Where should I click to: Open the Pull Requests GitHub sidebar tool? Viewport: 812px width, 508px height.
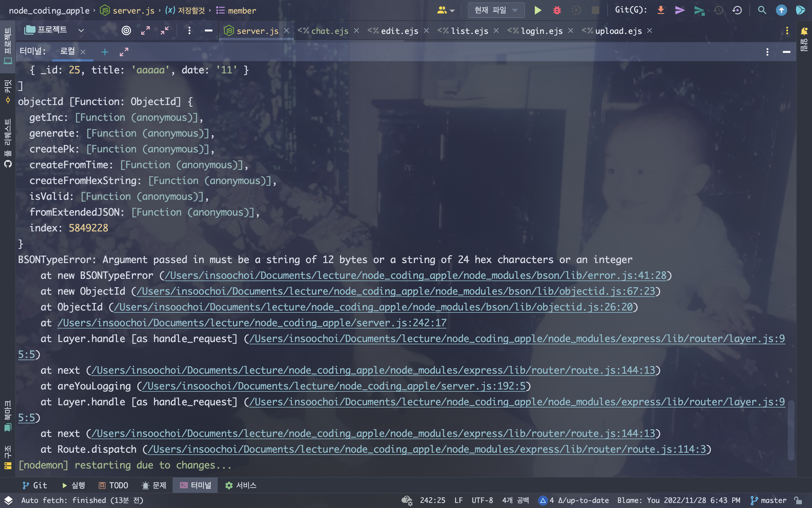click(x=8, y=143)
